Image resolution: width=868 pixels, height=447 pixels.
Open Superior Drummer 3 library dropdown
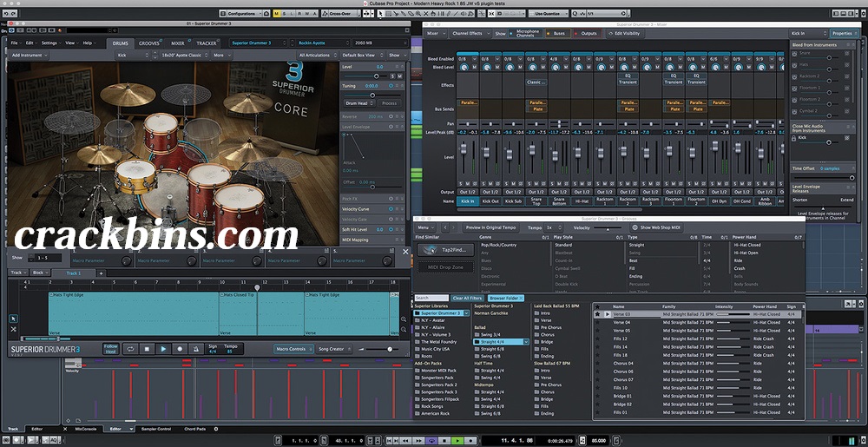(260, 43)
